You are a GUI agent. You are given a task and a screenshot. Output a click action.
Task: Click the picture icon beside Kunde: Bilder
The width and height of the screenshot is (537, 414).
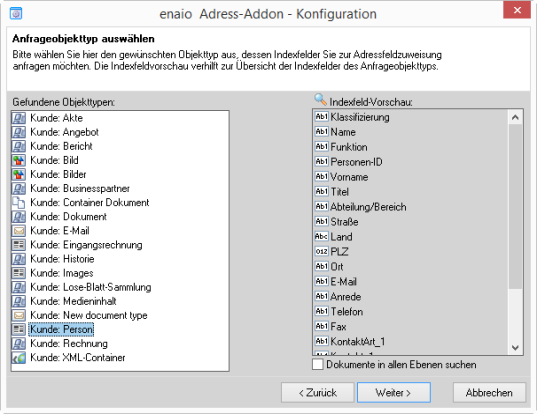(x=19, y=174)
